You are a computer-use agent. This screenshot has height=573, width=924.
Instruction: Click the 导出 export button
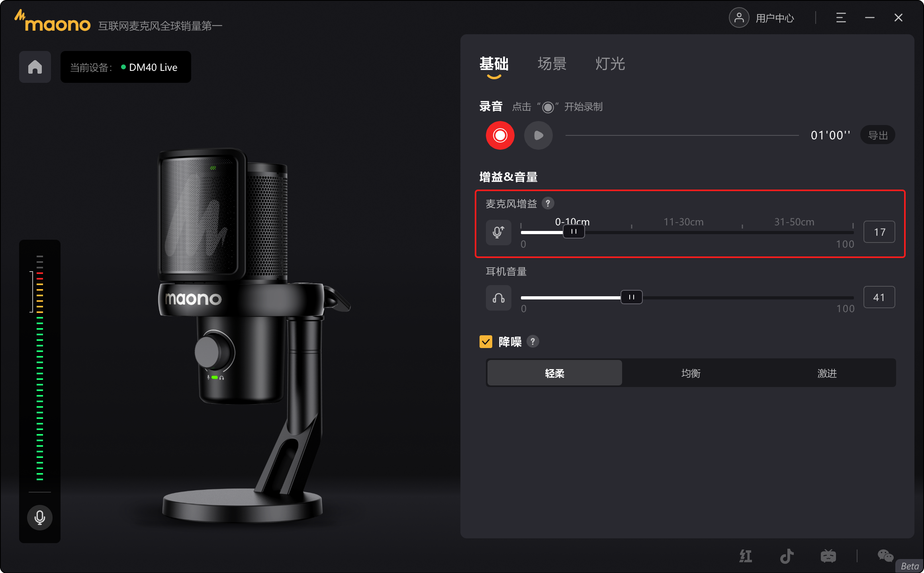coord(878,135)
